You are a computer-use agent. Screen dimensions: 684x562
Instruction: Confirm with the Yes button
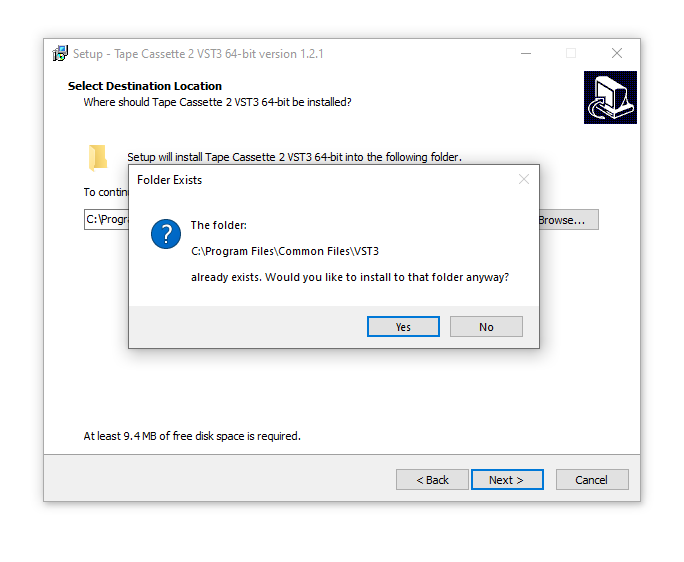403,326
